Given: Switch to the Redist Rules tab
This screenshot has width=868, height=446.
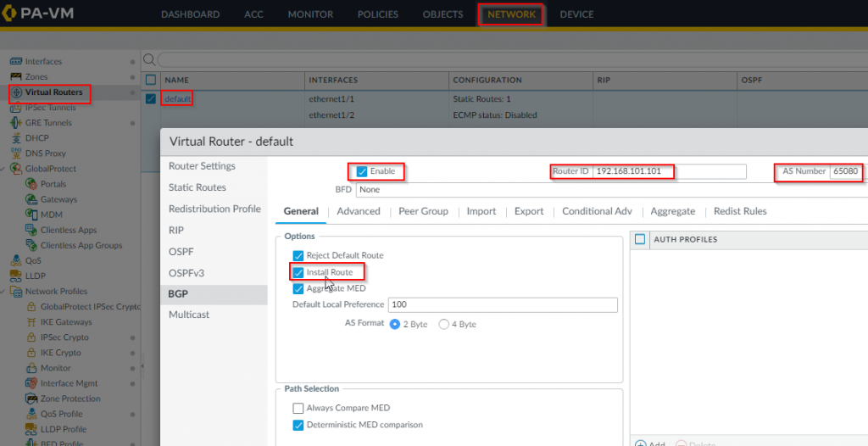Looking at the screenshot, I should click(x=740, y=211).
